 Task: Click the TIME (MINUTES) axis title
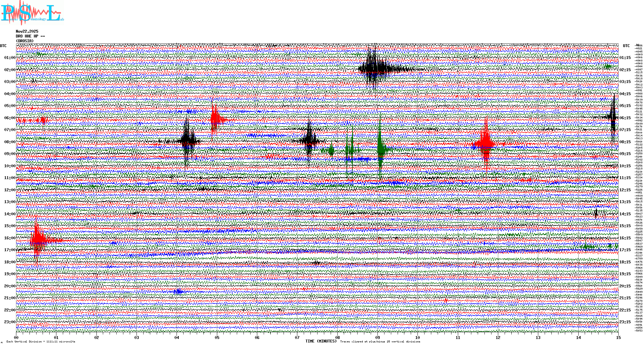[x=321, y=341]
